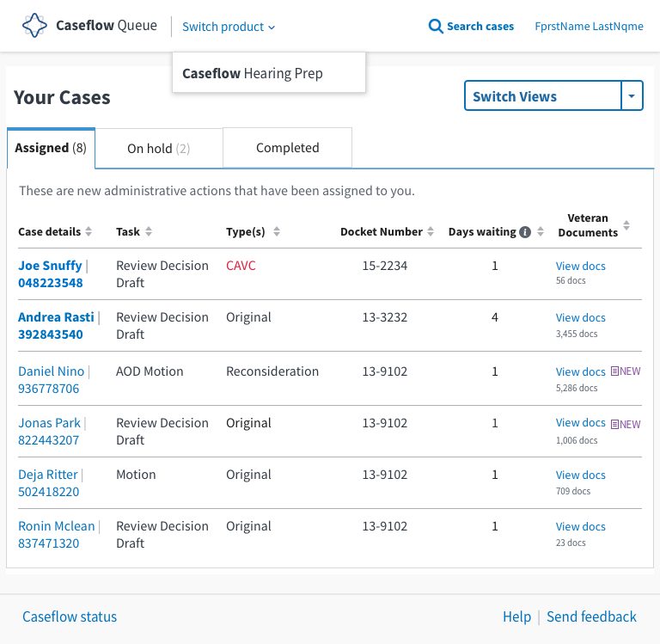The height and width of the screenshot is (644, 660).
Task: Open the Switch Views dropdown arrow
Action: (x=632, y=96)
